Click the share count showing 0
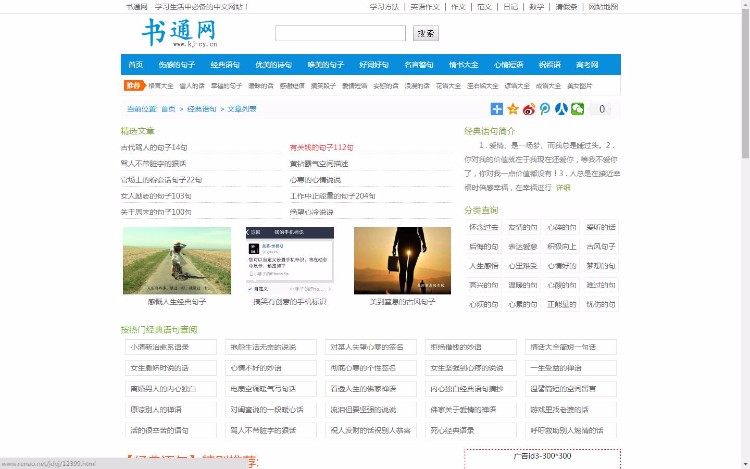Image resolution: width=750 pixels, height=469 pixels. [x=602, y=109]
